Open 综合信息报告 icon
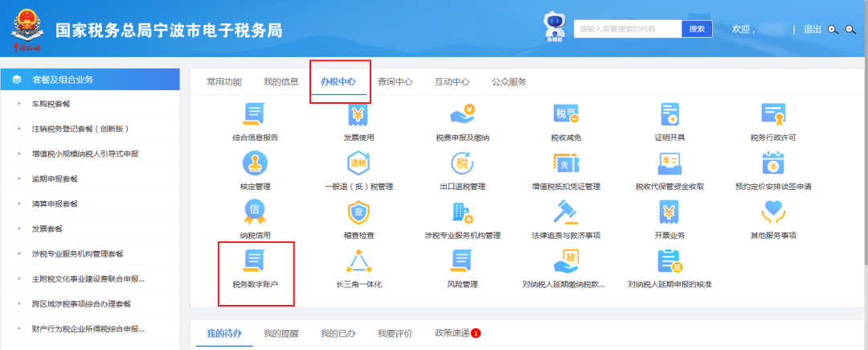 click(256, 114)
